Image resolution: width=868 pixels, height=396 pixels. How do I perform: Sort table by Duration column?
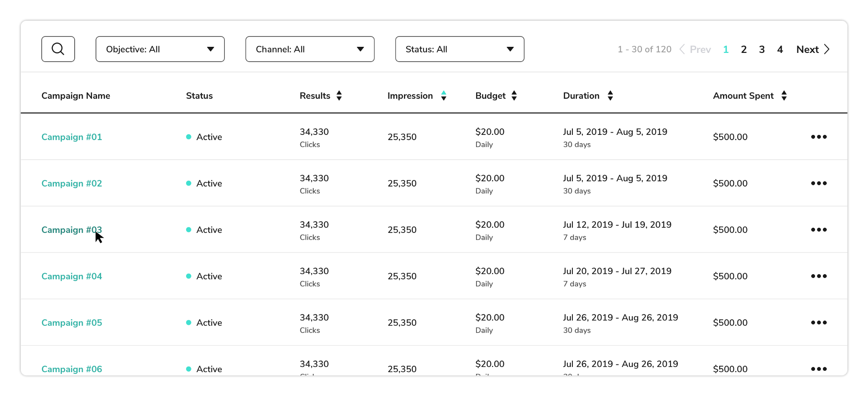610,96
